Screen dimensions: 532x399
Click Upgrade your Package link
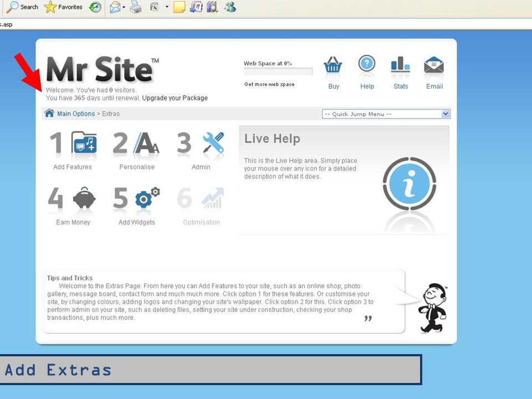pyautogui.click(x=175, y=98)
